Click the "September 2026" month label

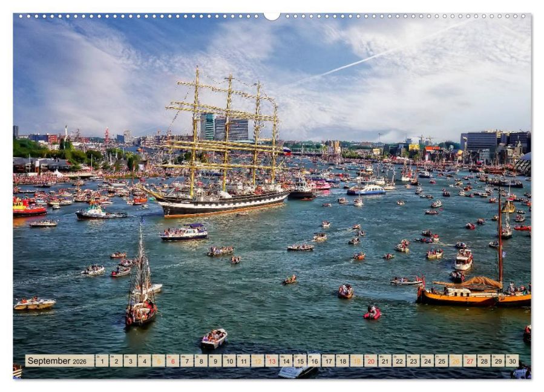[x=57, y=361]
